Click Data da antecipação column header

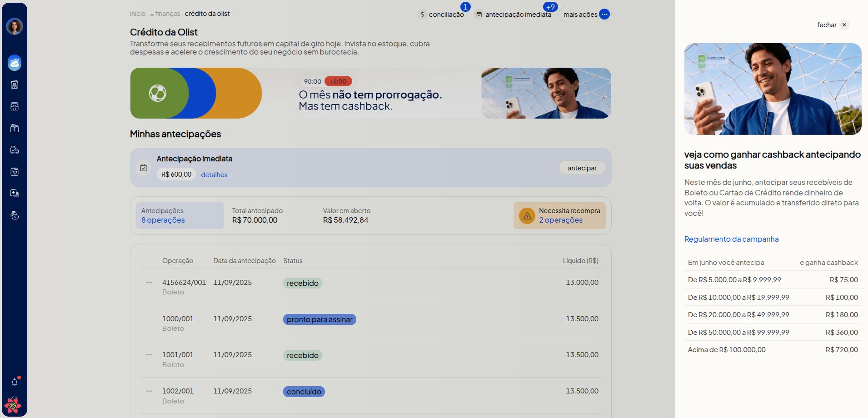click(x=244, y=261)
